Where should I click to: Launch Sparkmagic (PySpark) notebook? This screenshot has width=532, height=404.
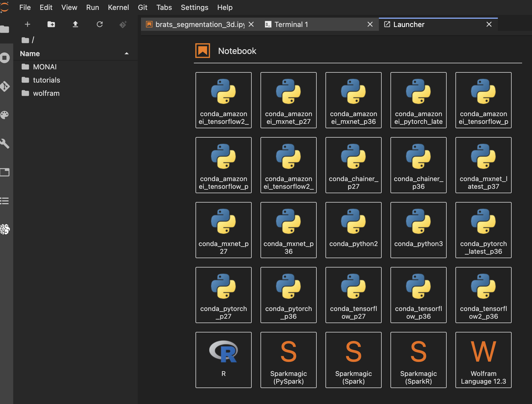(288, 360)
